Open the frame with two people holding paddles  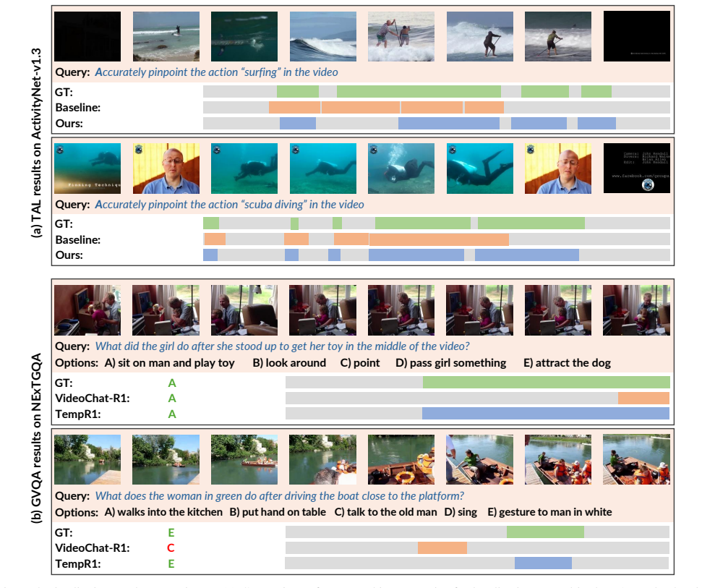(x=401, y=36)
